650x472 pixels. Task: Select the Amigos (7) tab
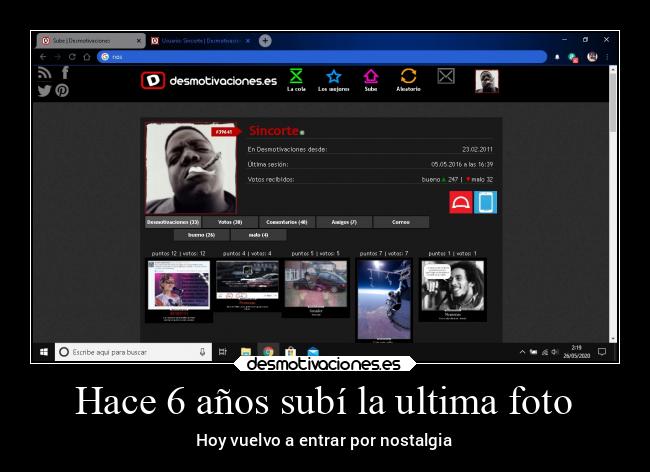[344, 222]
